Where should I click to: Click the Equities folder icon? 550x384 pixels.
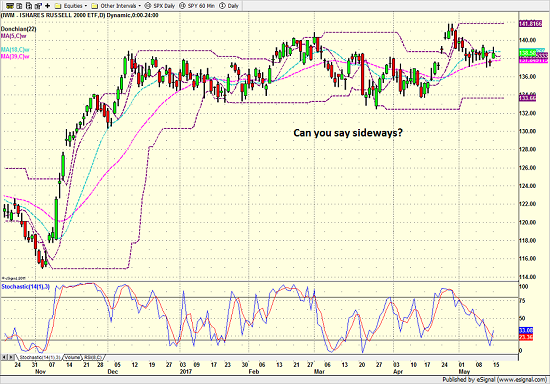click(x=58, y=6)
